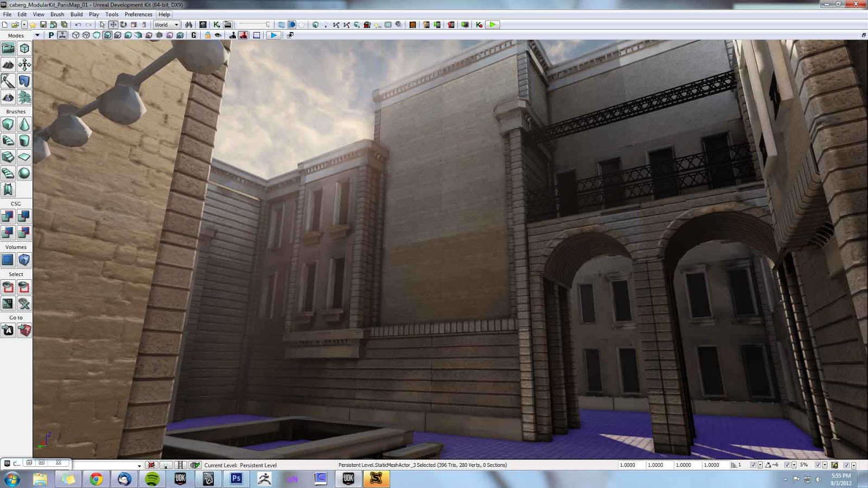This screenshot has width=868, height=488.
Task: Toggle Realtime viewport joystick button
Action: [x=62, y=35]
